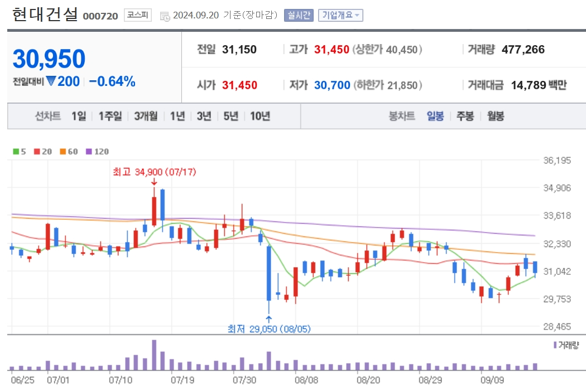Image resolution: width=586 pixels, height=392 pixels.
Task: Click the orange 60-day moving average legend square
Action: (x=63, y=151)
